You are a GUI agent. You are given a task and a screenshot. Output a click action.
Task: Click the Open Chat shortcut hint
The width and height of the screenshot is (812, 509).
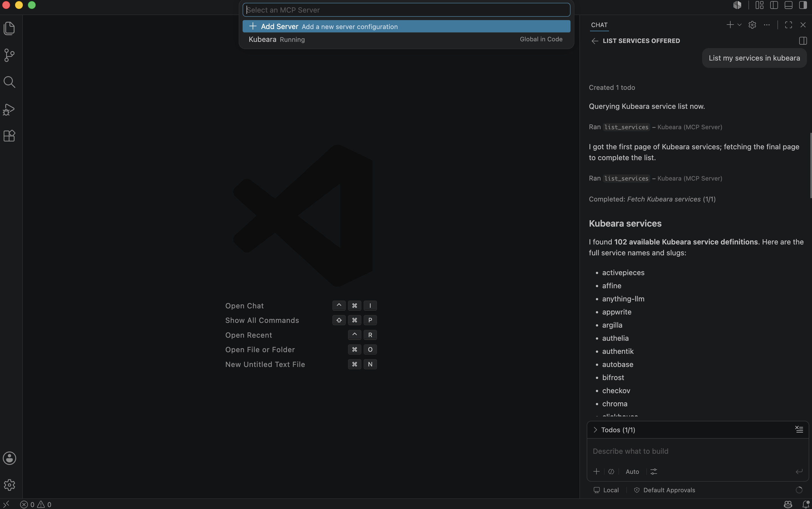pos(301,306)
